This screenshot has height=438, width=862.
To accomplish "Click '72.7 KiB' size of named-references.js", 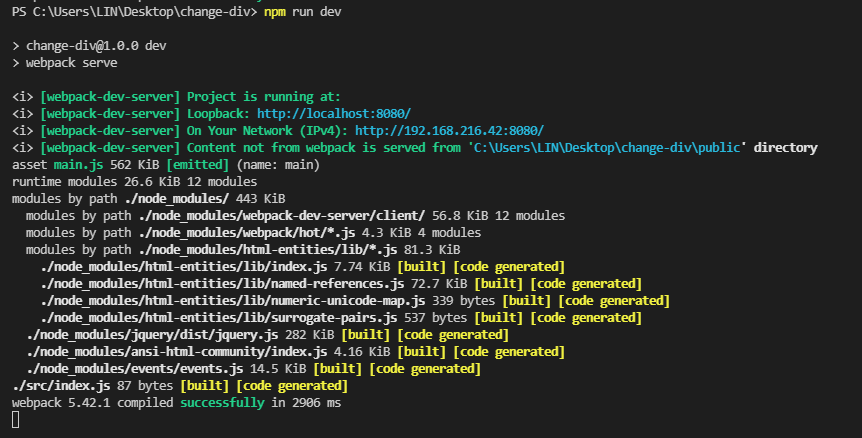I will 439,284.
